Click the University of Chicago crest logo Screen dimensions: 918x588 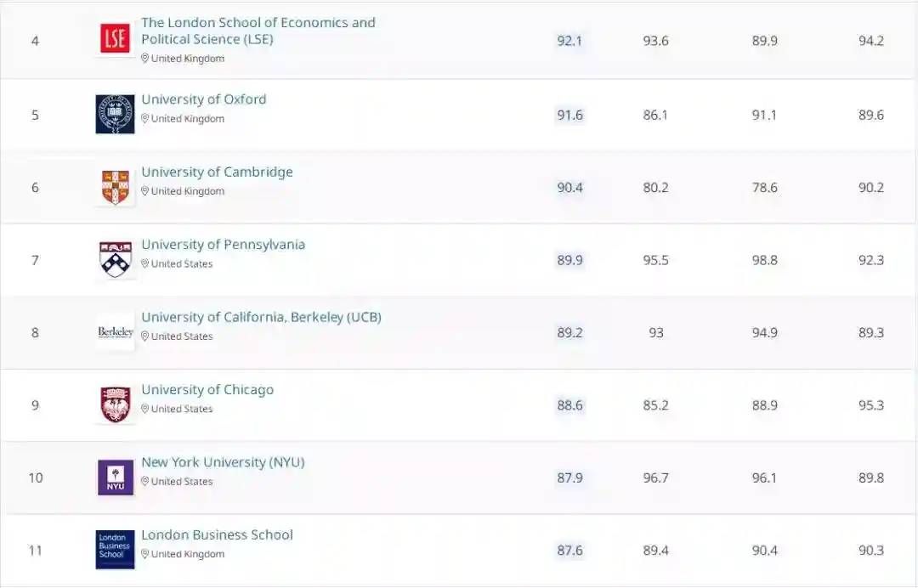coord(115,404)
